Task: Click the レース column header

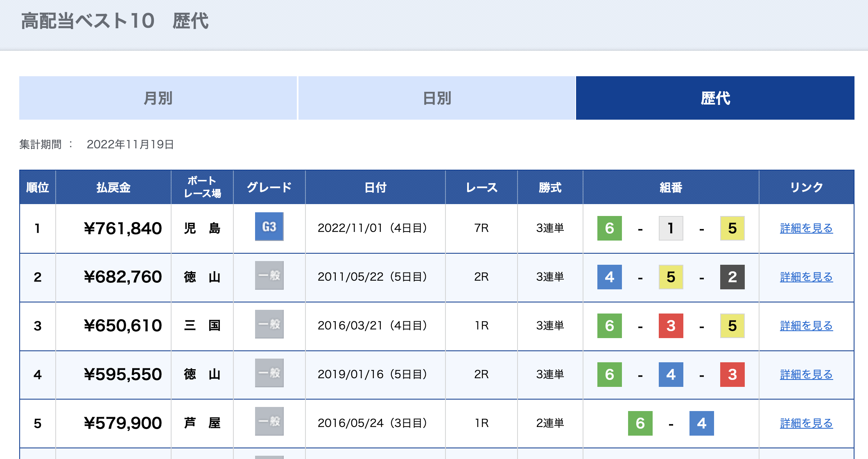Action: coord(481,187)
